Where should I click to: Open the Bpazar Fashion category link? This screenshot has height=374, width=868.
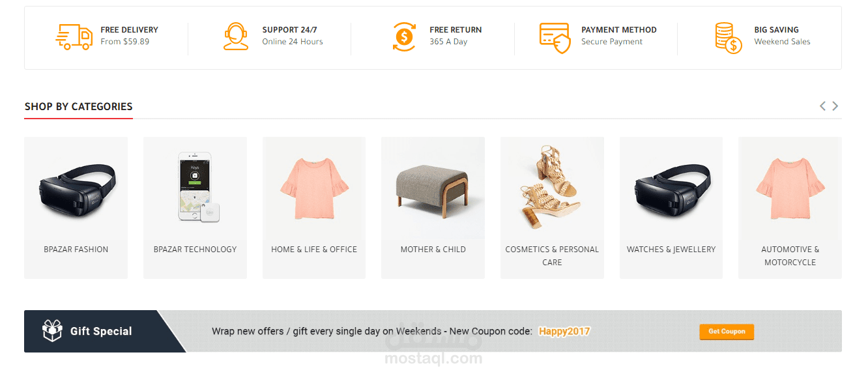point(76,250)
